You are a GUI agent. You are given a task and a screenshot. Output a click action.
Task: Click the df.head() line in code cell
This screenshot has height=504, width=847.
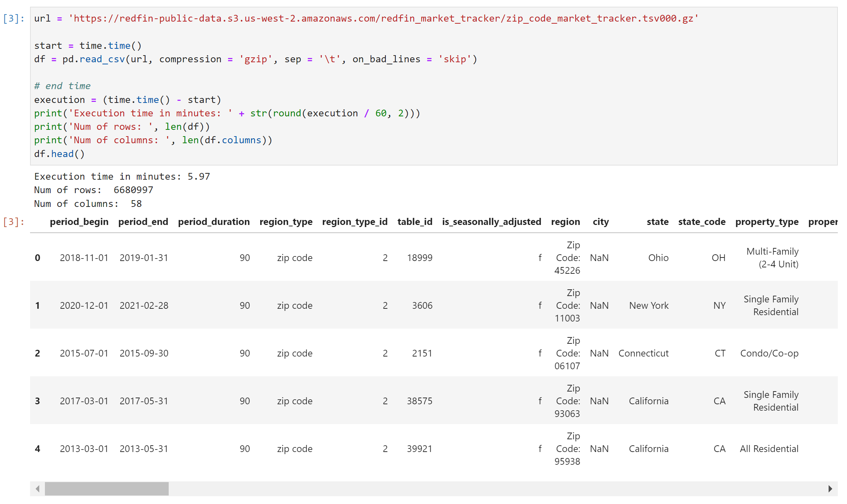click(59, 154)
